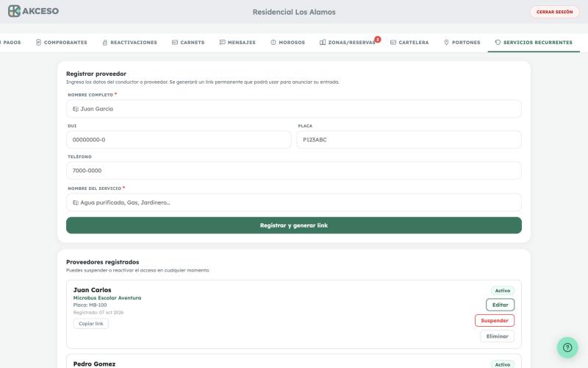Click the Cerrar Sesión button
The image size is (588, 368).
555,12
